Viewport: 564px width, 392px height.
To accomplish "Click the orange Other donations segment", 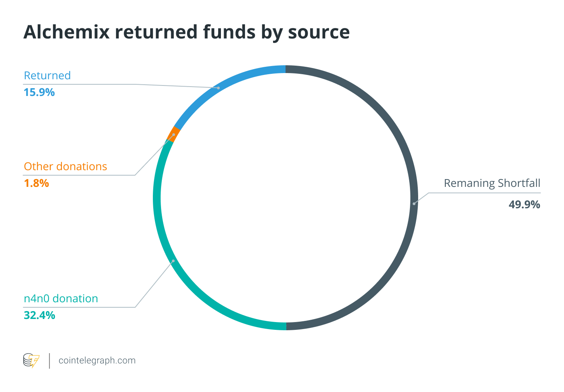I will coord(173,134).
